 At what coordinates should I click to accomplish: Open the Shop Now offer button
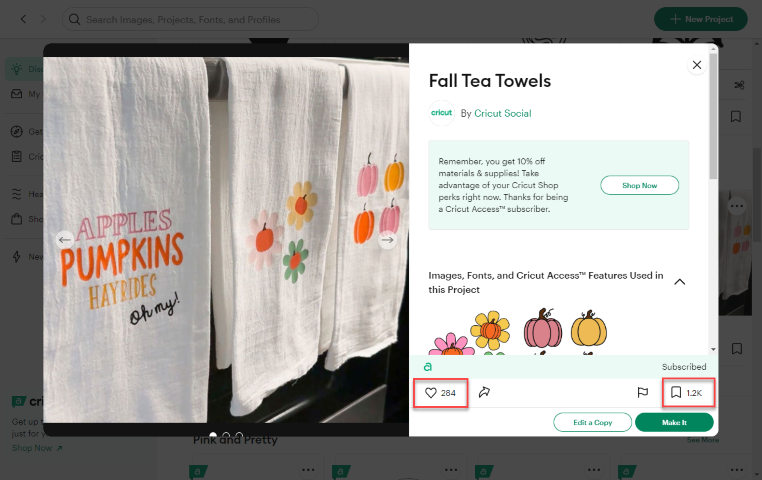click(x=639, y=185)
